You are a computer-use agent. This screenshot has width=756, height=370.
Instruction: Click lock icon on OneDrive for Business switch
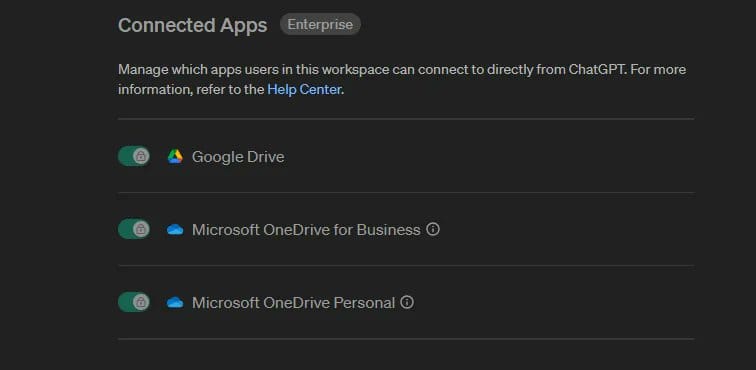point(141,229)
